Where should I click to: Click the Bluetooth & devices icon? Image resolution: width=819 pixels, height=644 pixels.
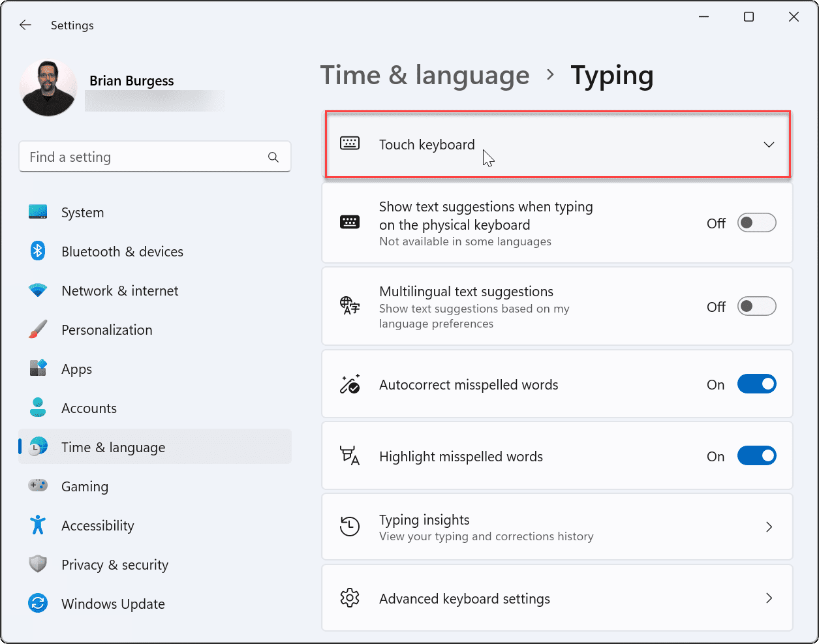[x=38, y=251]
